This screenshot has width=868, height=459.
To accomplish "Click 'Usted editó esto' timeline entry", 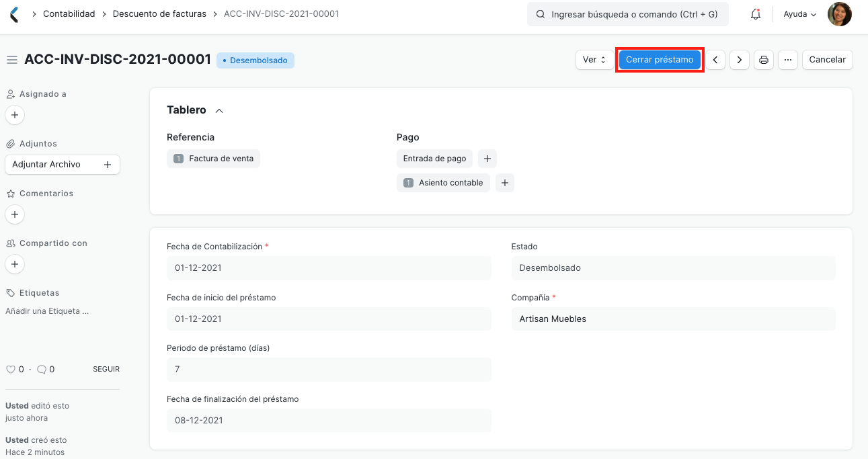I will [37, 412].
